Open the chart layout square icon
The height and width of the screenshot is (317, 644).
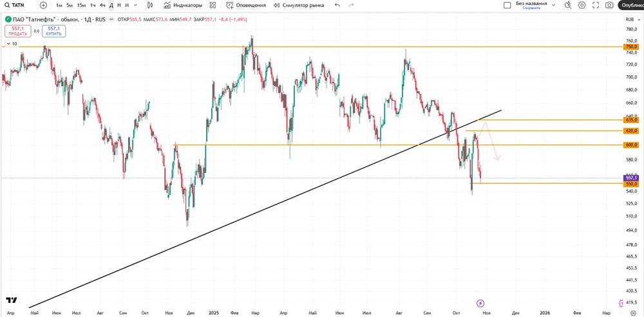pyautogui.click(x=507, y=5)
